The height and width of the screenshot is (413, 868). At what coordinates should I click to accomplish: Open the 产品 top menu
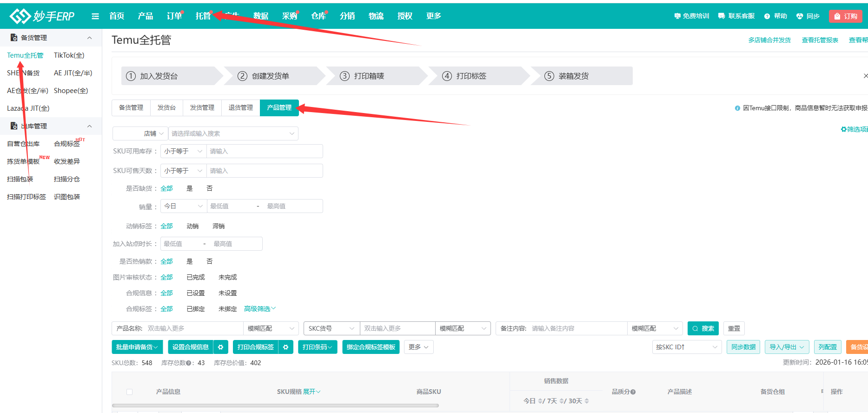pyautogui.click(x=146, y=16)
